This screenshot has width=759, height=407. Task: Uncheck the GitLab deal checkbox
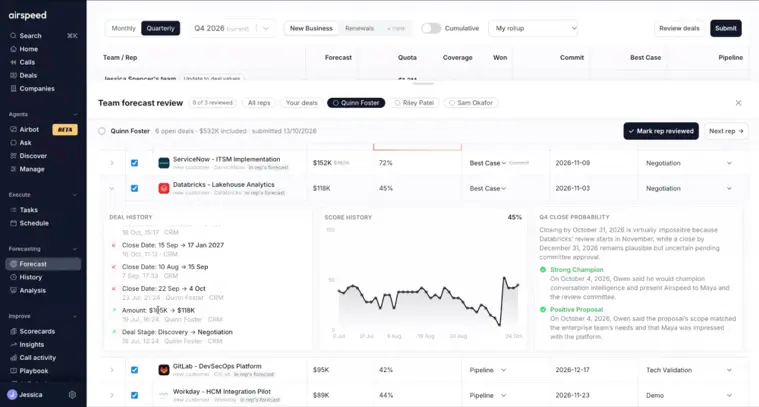135,370
